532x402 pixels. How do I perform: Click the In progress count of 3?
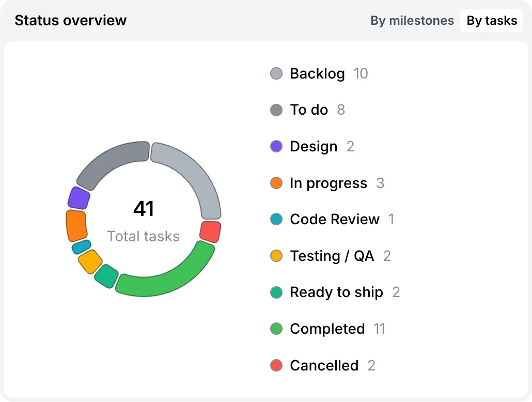pyautogui.click(x=380, y=183)
